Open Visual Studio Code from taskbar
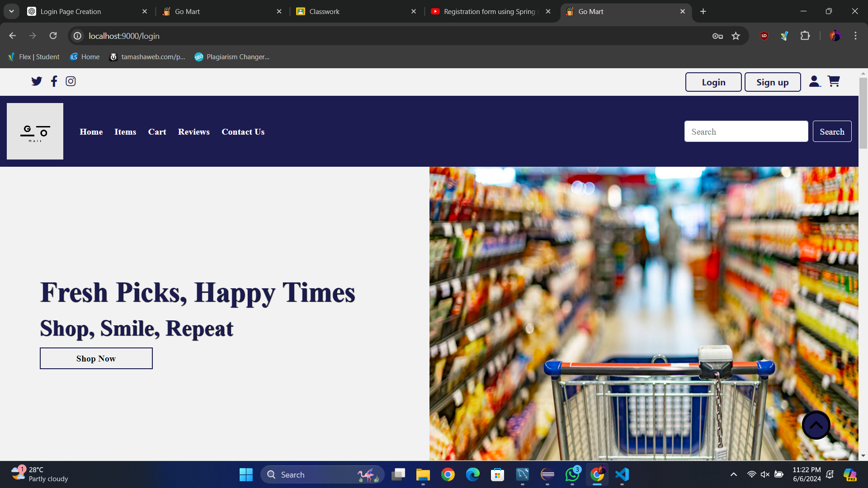 (622, 474)
